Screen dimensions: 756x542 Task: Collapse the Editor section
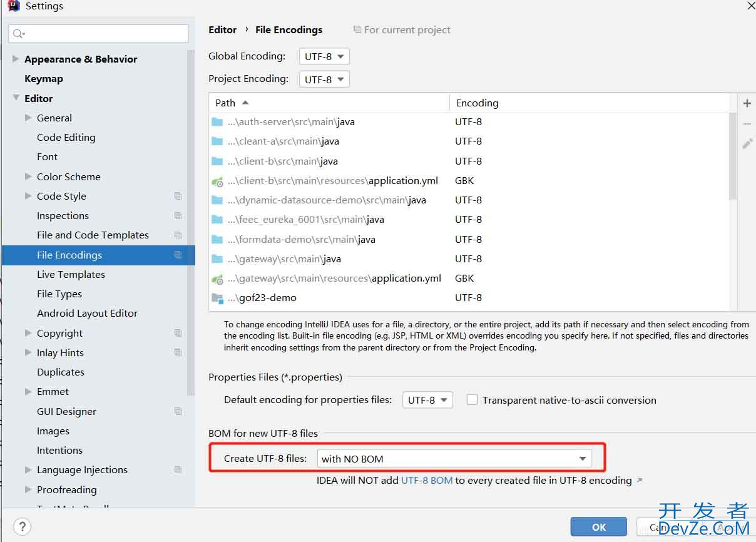click(16, 98)
